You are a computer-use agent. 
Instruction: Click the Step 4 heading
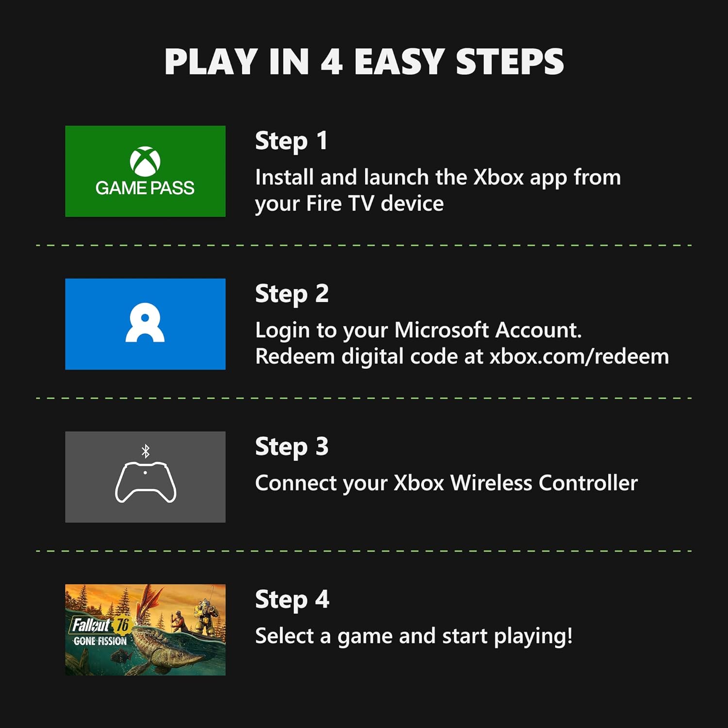pyautogui.click(x=292, y=600)
